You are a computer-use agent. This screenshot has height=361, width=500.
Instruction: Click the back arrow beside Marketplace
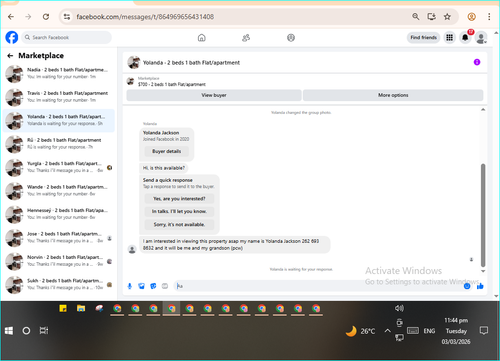[10, 56]
